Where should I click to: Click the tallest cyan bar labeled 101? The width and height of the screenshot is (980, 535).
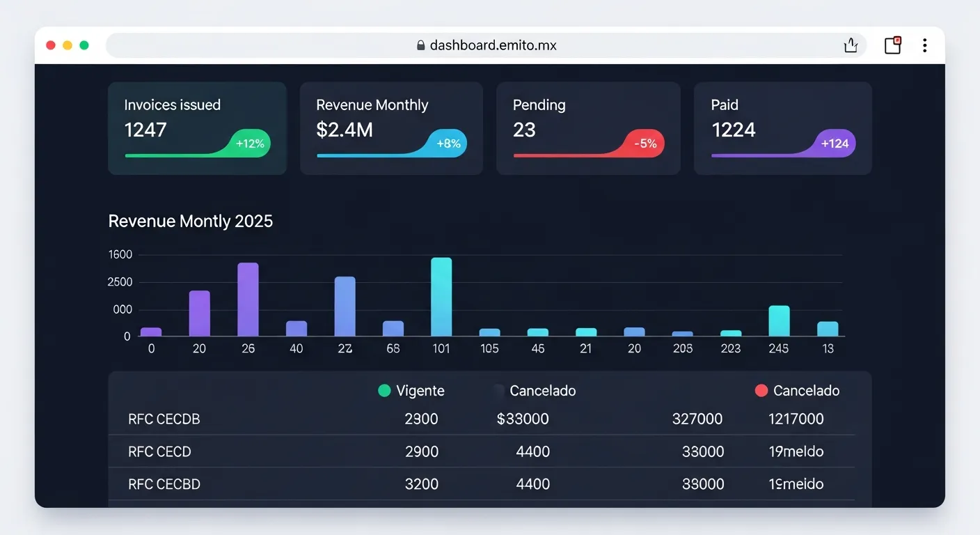441,297
